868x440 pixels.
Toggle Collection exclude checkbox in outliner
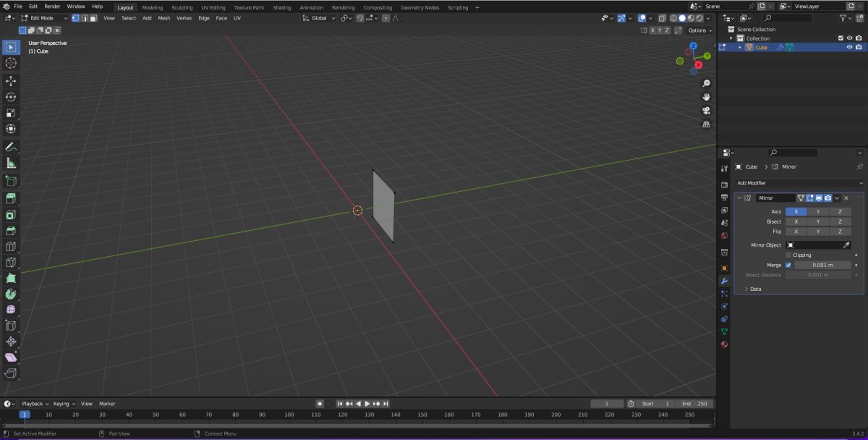coord(841,38)
